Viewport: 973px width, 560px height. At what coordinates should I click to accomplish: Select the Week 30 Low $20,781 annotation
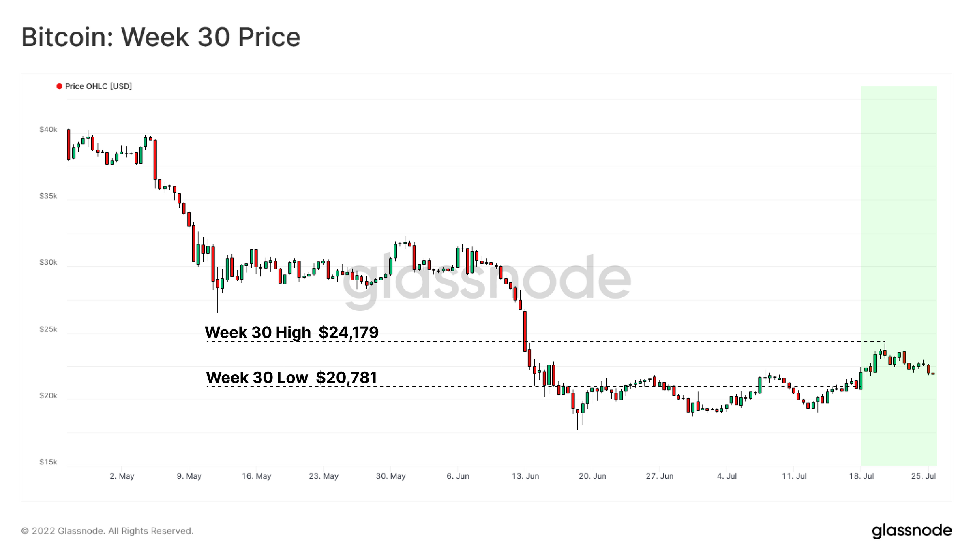pos(291,377)
